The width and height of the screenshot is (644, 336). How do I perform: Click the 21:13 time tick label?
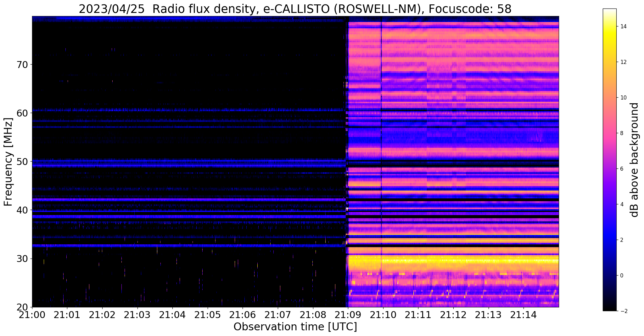(x=488, y=314)
